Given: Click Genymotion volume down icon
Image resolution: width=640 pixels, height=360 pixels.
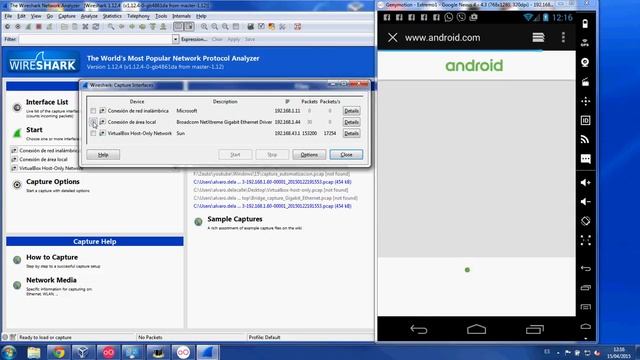Looking at the screenshot, I should 585,202.
